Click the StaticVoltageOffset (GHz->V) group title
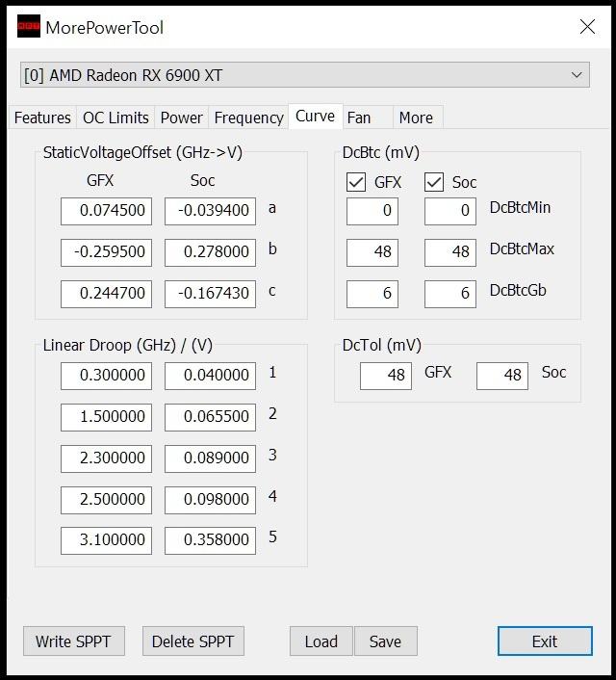616x680 pixels. pos(142,152)
